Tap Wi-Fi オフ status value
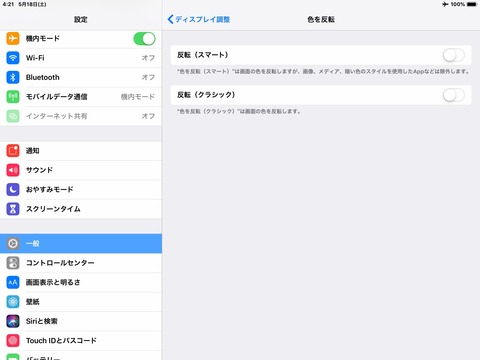 click(x=148, y=58)
